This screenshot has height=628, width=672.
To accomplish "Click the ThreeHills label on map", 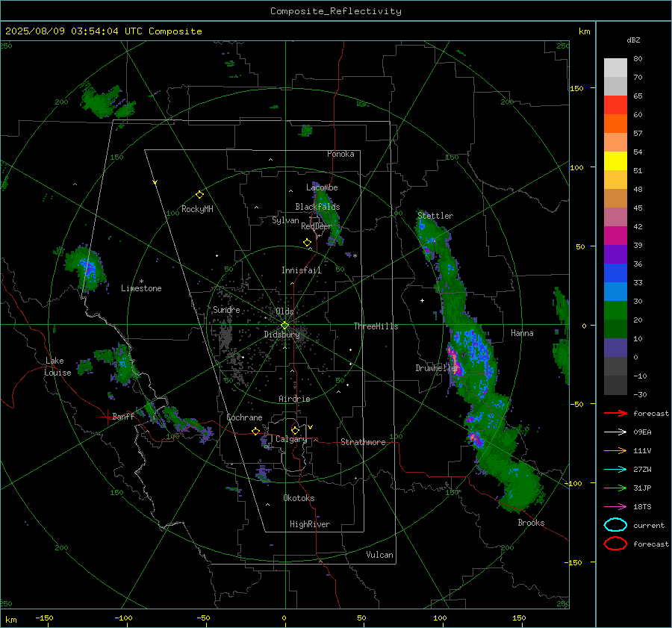I will coord(376,326).
